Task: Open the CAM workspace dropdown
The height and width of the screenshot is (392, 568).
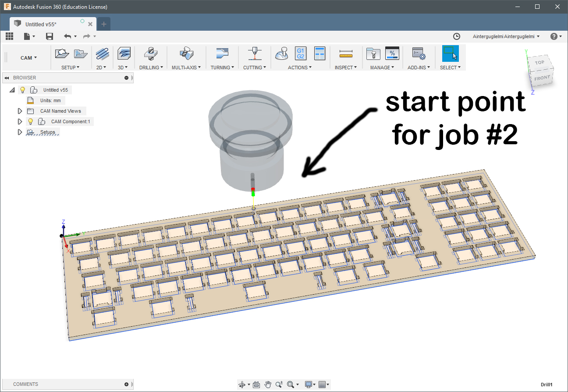Action: pyautogui.click(x=28, y=58)
